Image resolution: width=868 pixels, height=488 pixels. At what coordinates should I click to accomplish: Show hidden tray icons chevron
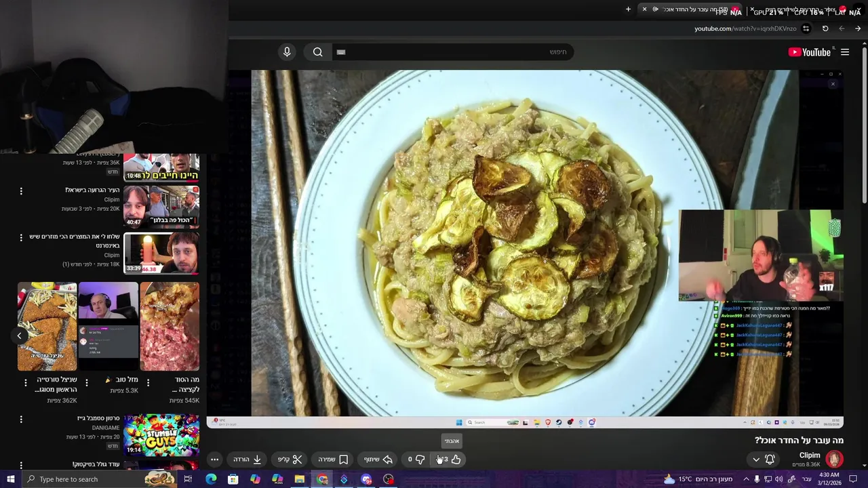coord(746,479)
